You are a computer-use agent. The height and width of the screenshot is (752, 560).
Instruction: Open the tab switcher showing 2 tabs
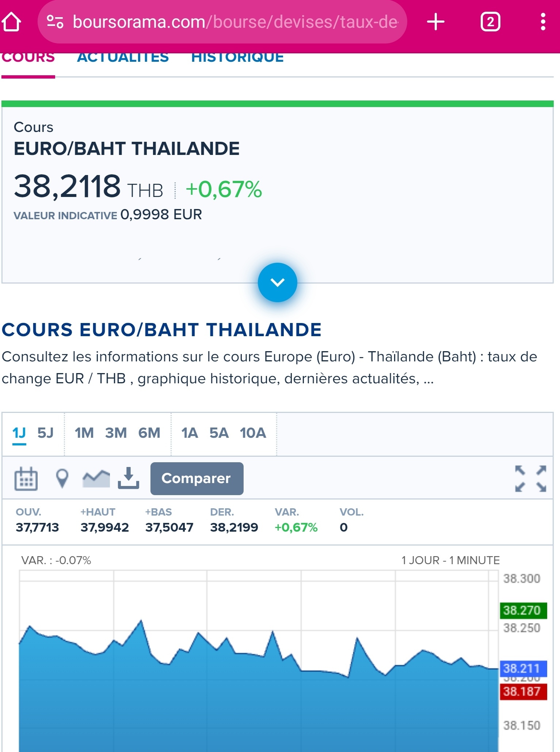490,22
